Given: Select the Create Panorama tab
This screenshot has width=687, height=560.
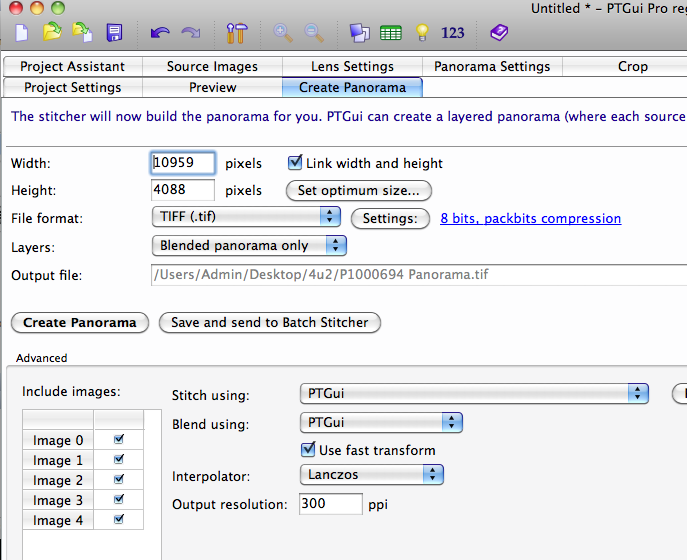Looking at the screenshot, I should (352, 88).
